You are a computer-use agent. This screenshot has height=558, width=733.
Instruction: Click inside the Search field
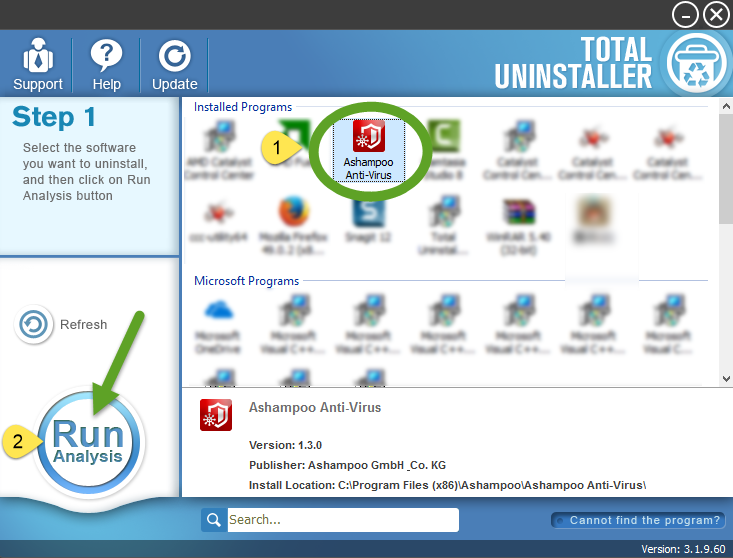point(343,520)
